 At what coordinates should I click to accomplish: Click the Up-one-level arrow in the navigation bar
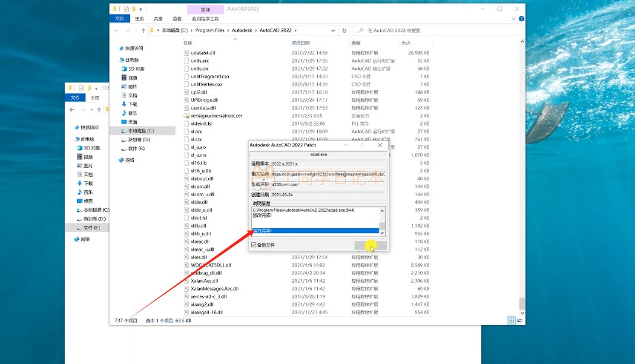[x=143, y=30]
